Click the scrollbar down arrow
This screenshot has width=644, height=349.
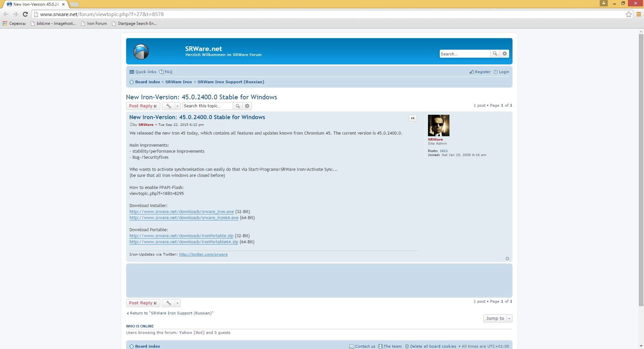[641, 346]
